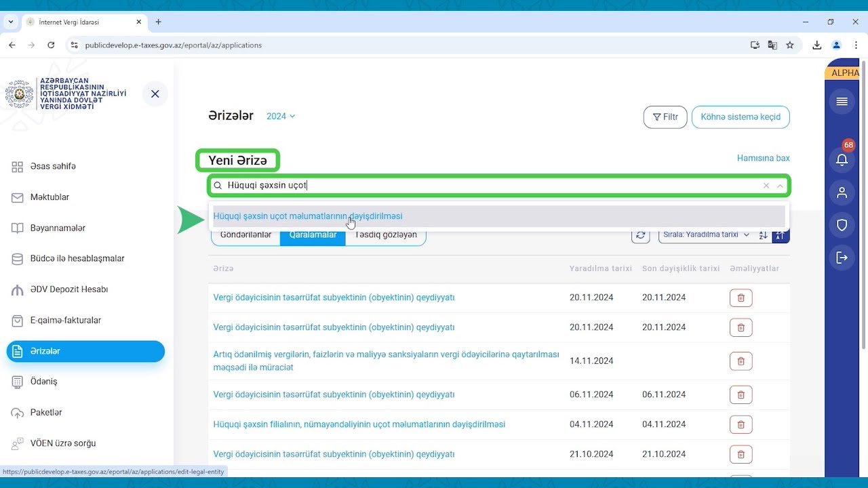The image size is (868, 488).
Task: Close the İnternet Vergi İdarəsi tab
Action: [x=139, y=22]
